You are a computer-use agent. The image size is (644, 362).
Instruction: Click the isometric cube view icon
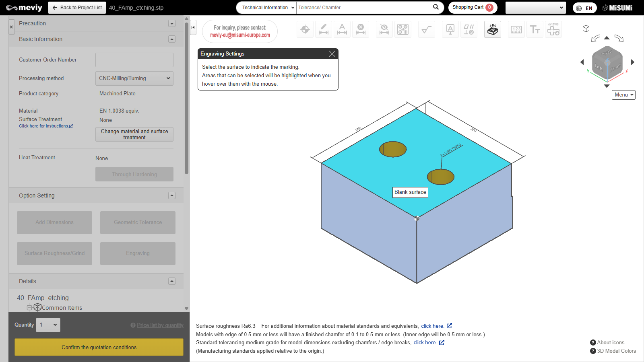tap(586, 29)
